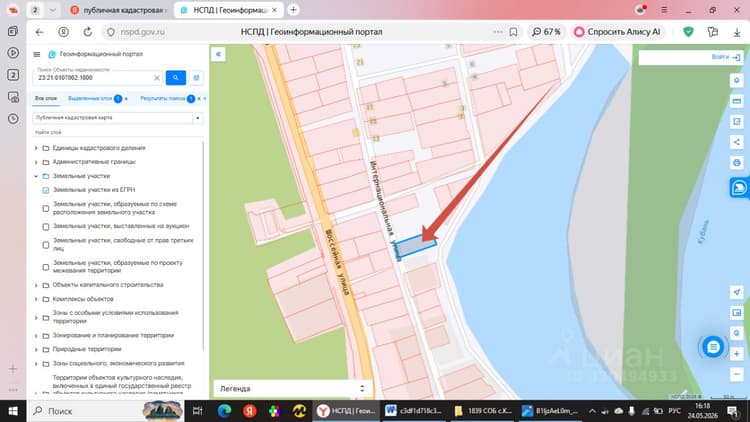Expand the Легенда panel
The width and height of the screenshot is (750, 422).
click(x=291, y=389)
